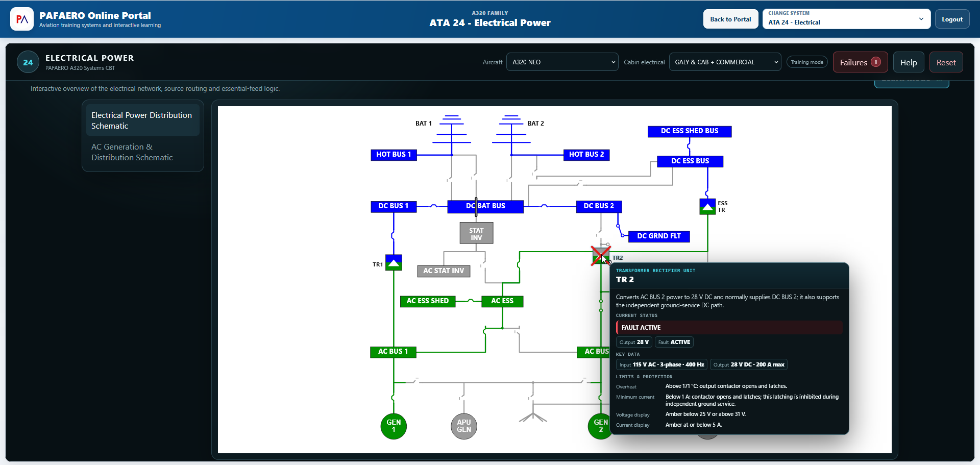
Task: Click the DC ESS BUS block
Action: 690,161
